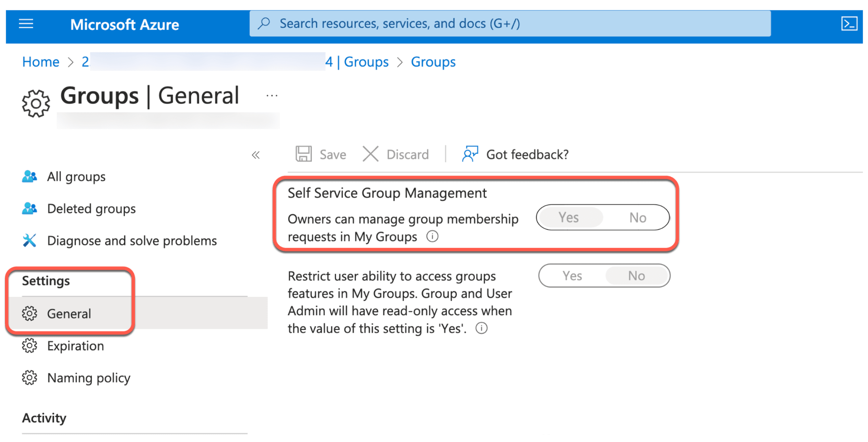
Task: Click the Got feedback person icon
Action: coord(470,154)
